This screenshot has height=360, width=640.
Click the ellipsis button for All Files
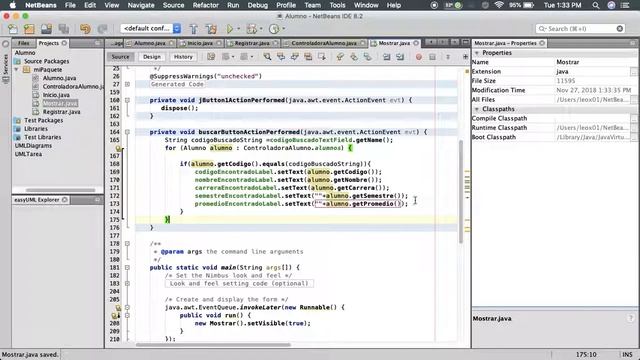click(x=633, y=100)
